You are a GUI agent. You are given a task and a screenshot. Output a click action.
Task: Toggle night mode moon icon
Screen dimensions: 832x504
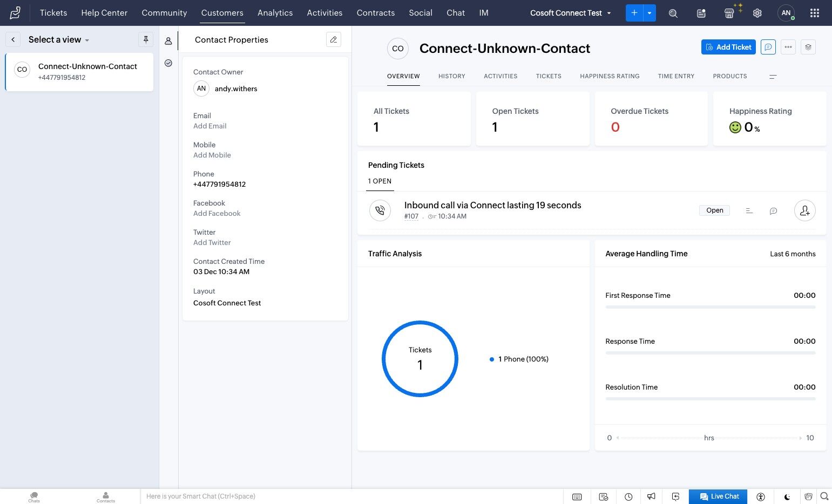(x=787, y=496)
